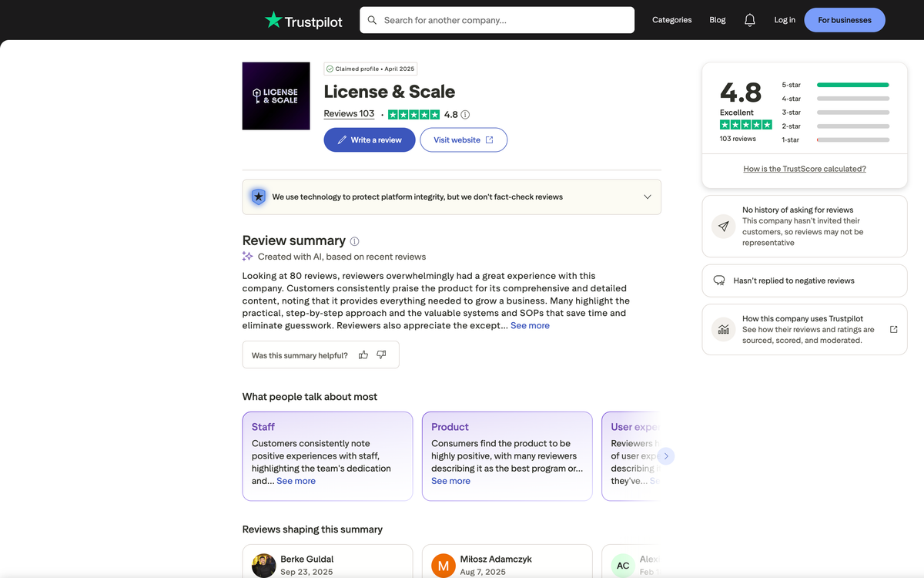Filter reviews by 5-star rating
This screenshot has width=924, height=578.
(835, 85)
